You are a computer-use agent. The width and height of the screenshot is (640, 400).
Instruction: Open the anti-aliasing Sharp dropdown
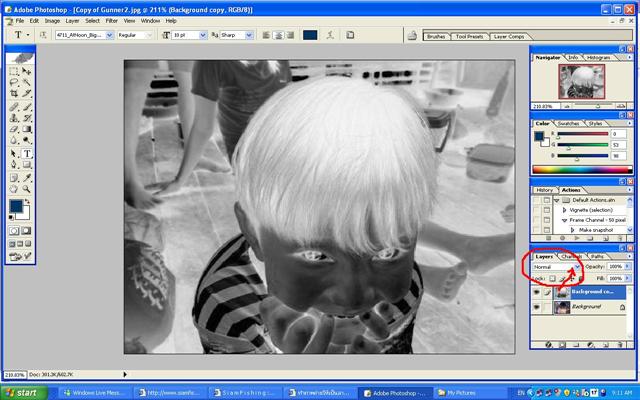(249, 35)
